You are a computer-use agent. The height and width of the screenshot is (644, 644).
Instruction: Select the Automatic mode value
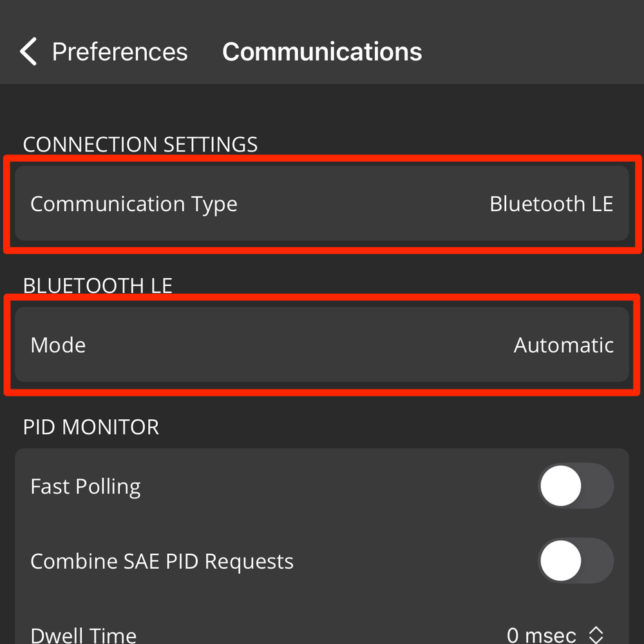coord(563,345)
